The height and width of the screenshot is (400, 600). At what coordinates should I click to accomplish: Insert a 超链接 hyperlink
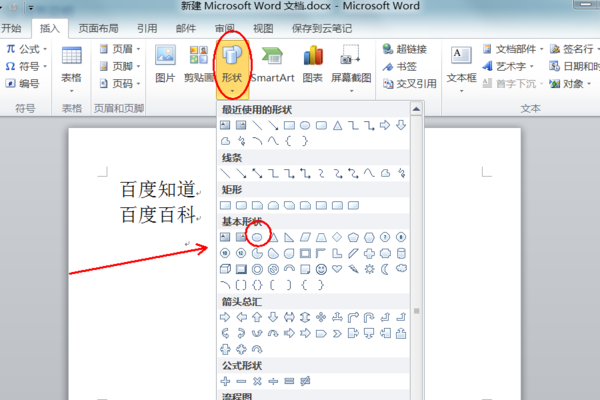[x=405, y=49]
